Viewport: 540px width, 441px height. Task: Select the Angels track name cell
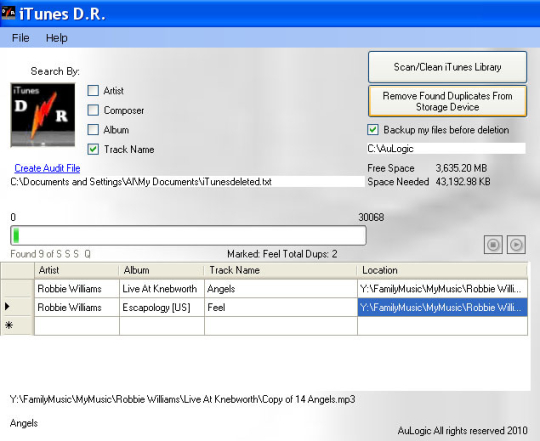pos(281,288)
